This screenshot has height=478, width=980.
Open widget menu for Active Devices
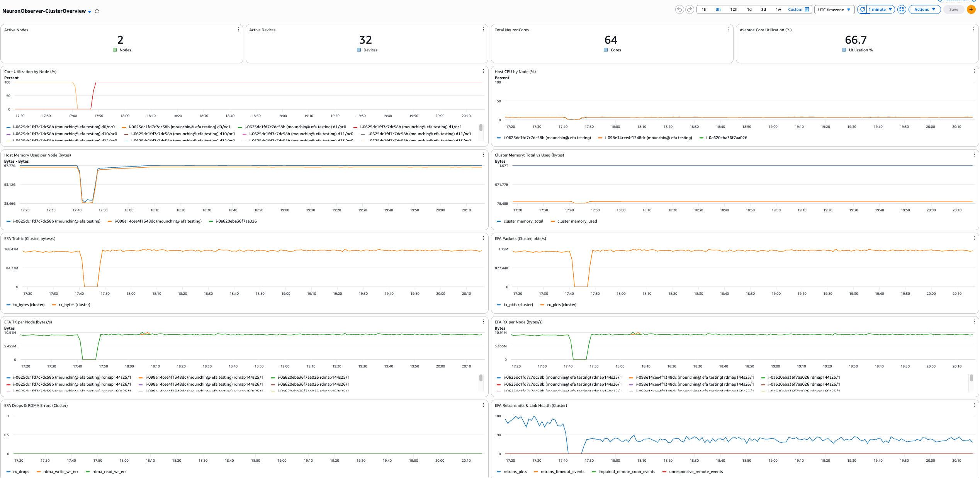pos(484,30)
